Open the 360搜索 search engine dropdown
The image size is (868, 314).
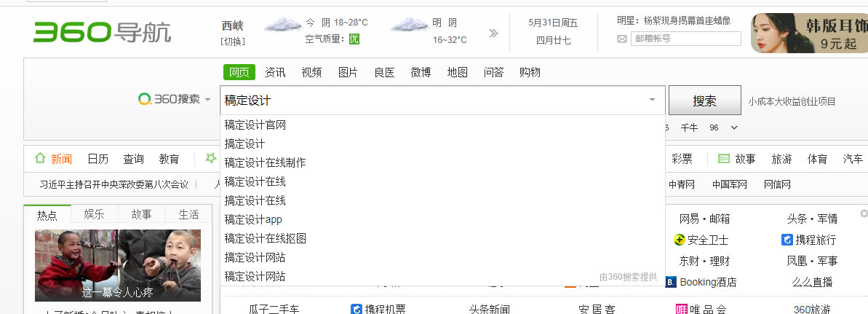click(175, 99)
